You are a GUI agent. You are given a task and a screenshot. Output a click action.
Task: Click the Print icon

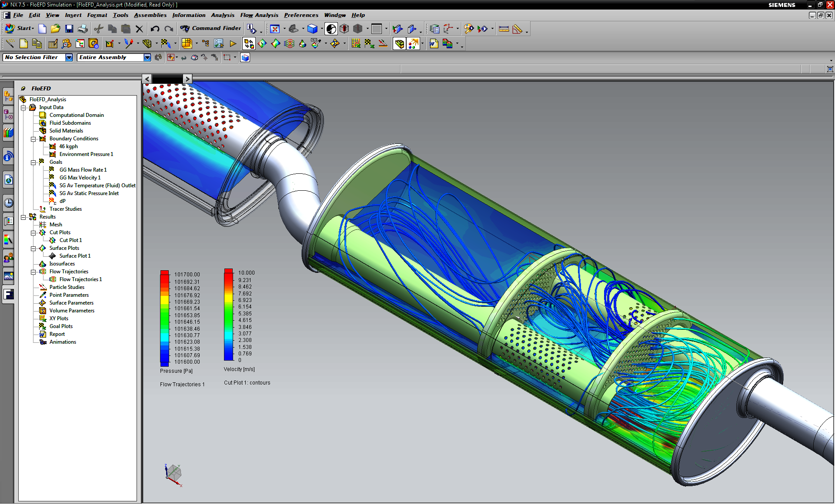[83, 29]
